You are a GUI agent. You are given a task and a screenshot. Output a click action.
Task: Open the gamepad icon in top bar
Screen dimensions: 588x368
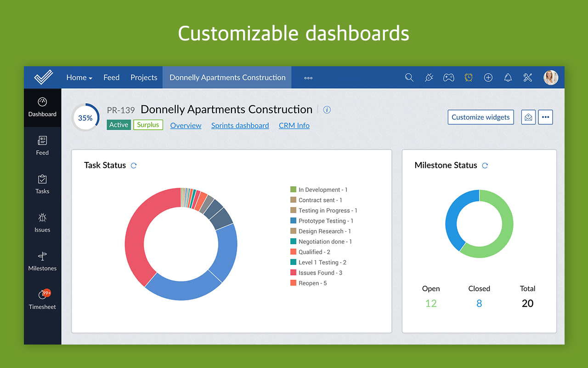(x=448, y=78)
